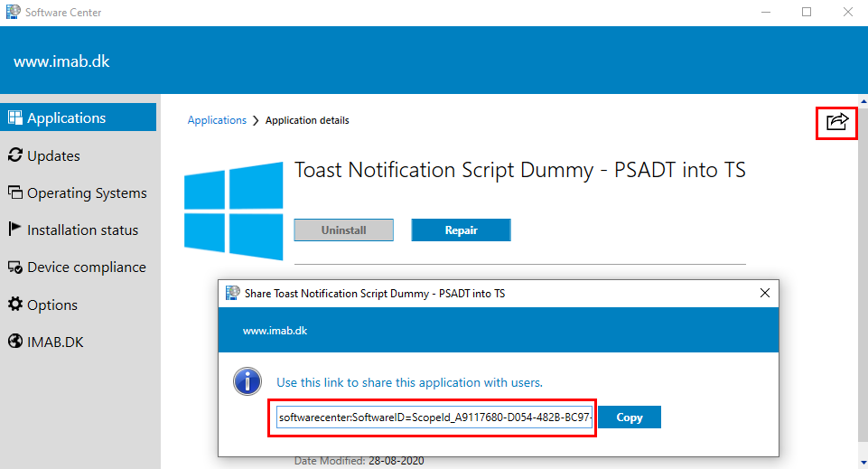Viewport: 868px width, 469px height.
Task: Click the Updates refresh icon
Action: (x=15, y=155)
